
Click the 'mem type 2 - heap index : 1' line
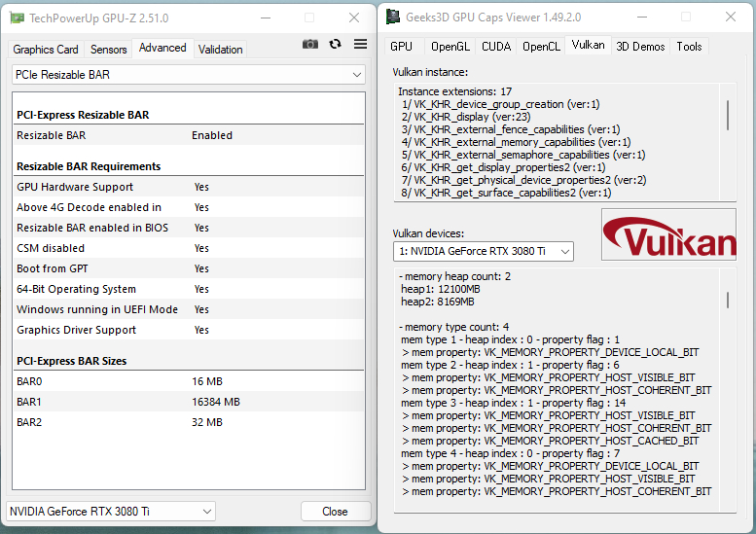coord(510,365)
